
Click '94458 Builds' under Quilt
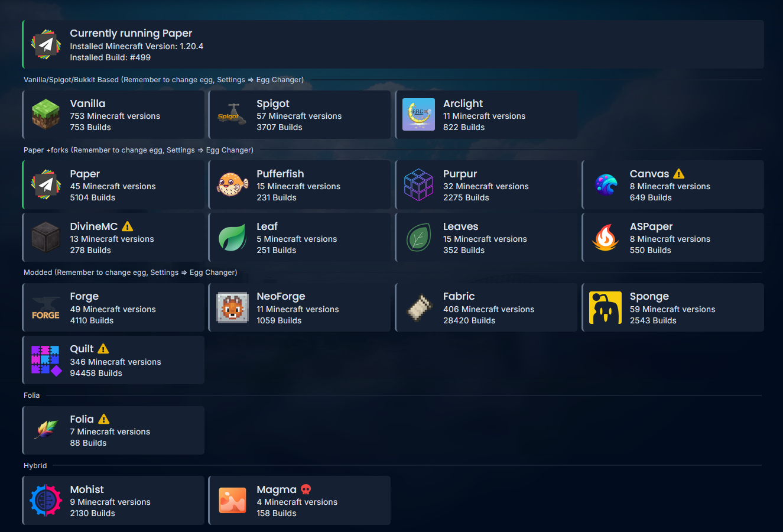(x=96, y=373)
